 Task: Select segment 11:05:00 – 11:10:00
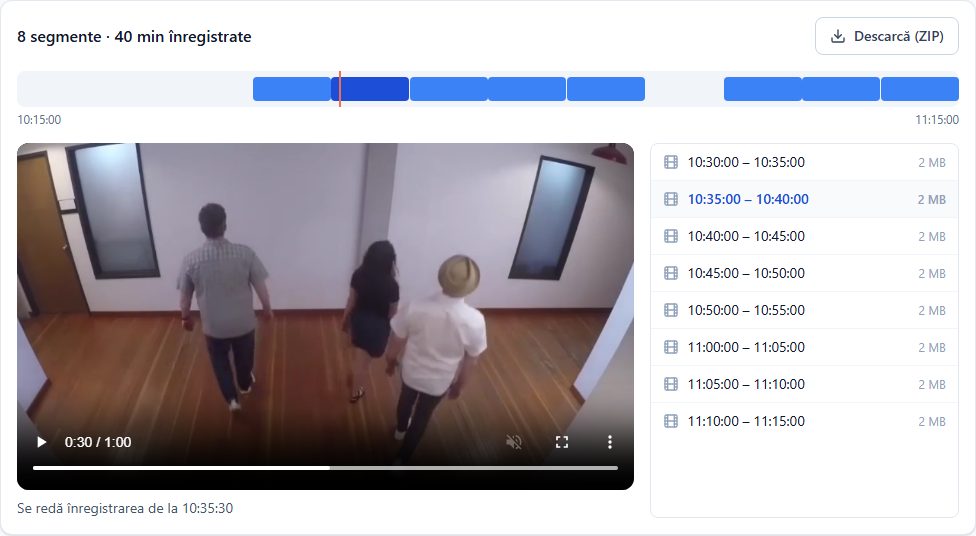point(804,384)
